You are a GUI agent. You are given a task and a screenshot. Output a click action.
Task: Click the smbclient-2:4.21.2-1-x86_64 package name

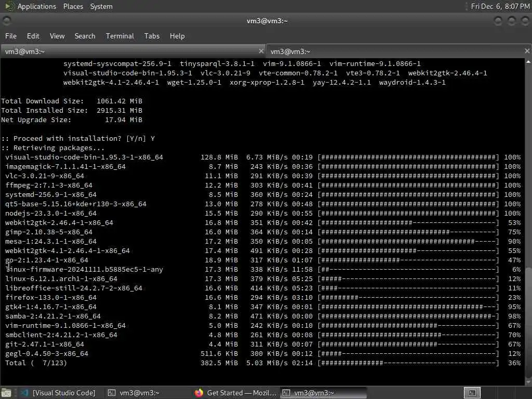point(61,335)
